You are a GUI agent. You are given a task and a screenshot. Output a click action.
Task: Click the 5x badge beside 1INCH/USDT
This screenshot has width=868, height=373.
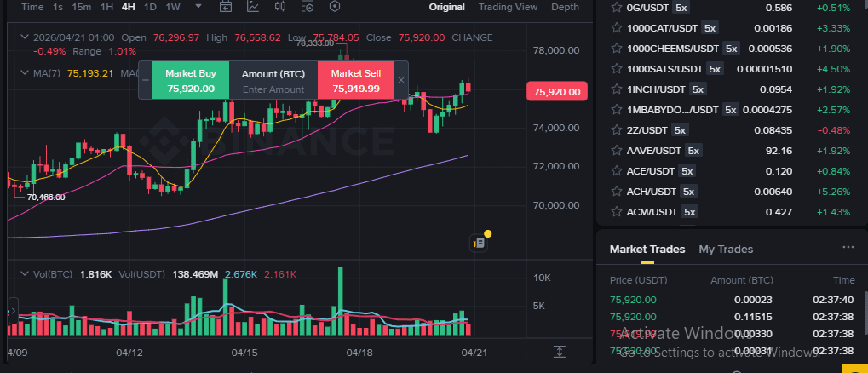698,89
